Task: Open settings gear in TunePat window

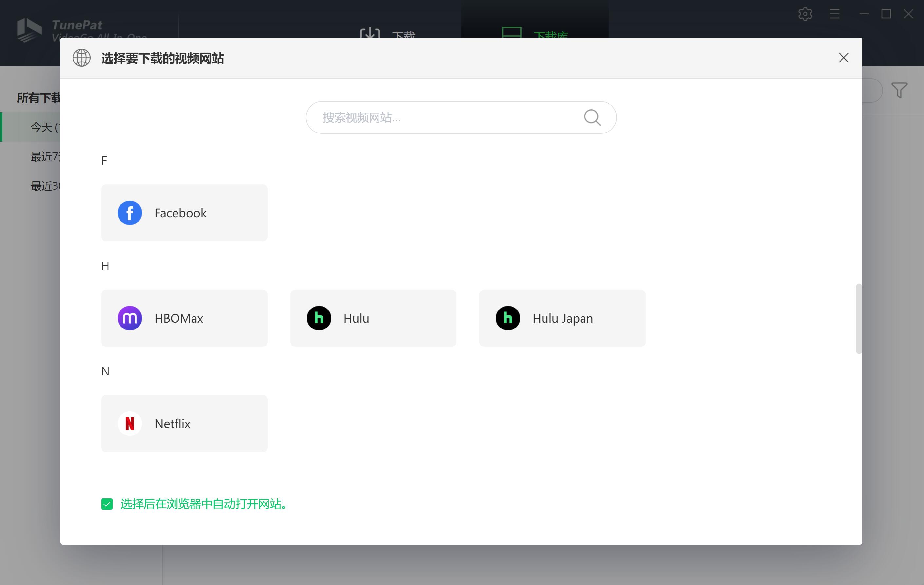Action: pos(805,14)
